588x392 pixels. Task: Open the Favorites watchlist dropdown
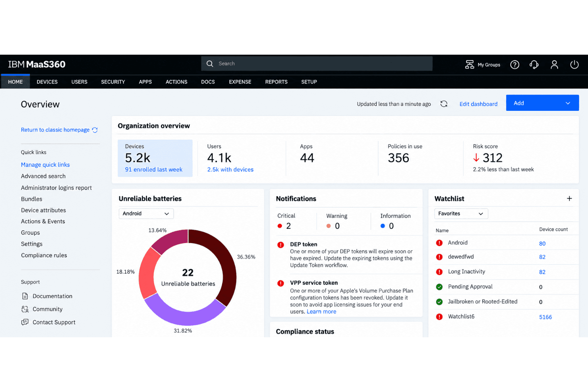tap(461, 214)
